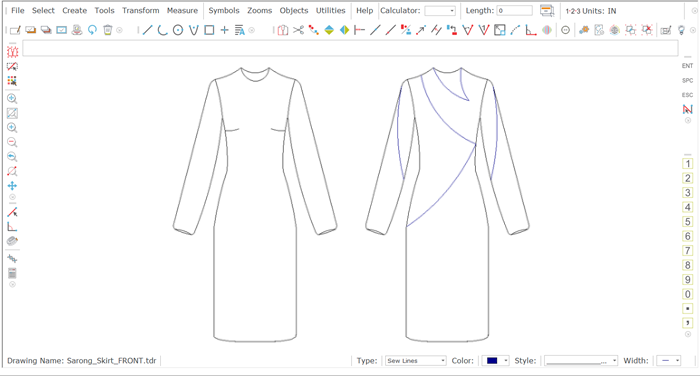Image resolution: width=700 pixels, height=376 pixels.
Task: Open the Transform menu
Action: point(141,10)
